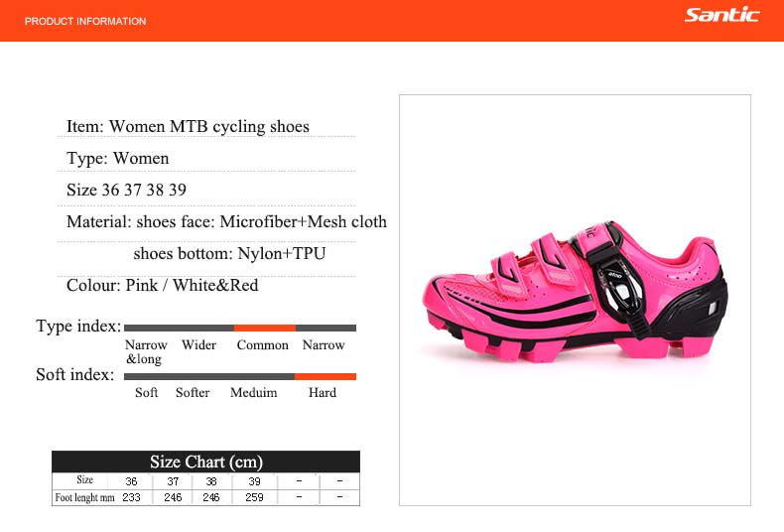Click size cell 36 in the chart
This screenshot has width=784, height=532.
(x=132, y=481)
